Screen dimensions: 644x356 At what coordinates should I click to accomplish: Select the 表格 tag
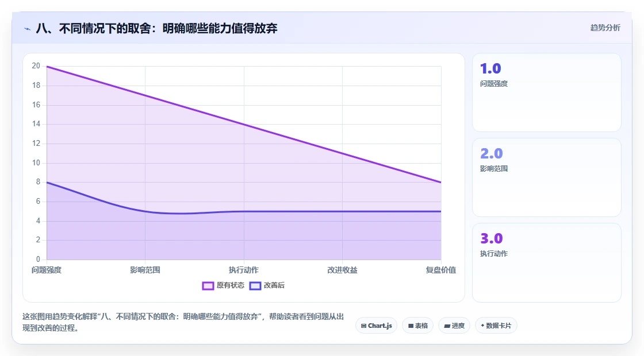(x=417, y=326)
